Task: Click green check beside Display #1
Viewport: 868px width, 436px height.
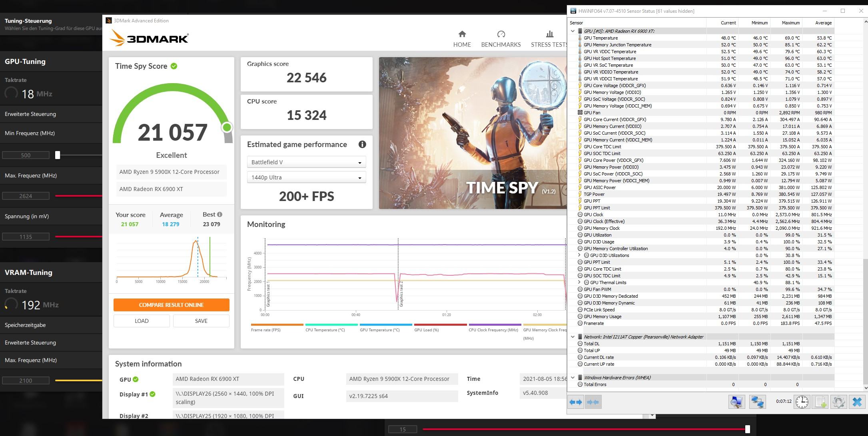Action: point(152,394)
